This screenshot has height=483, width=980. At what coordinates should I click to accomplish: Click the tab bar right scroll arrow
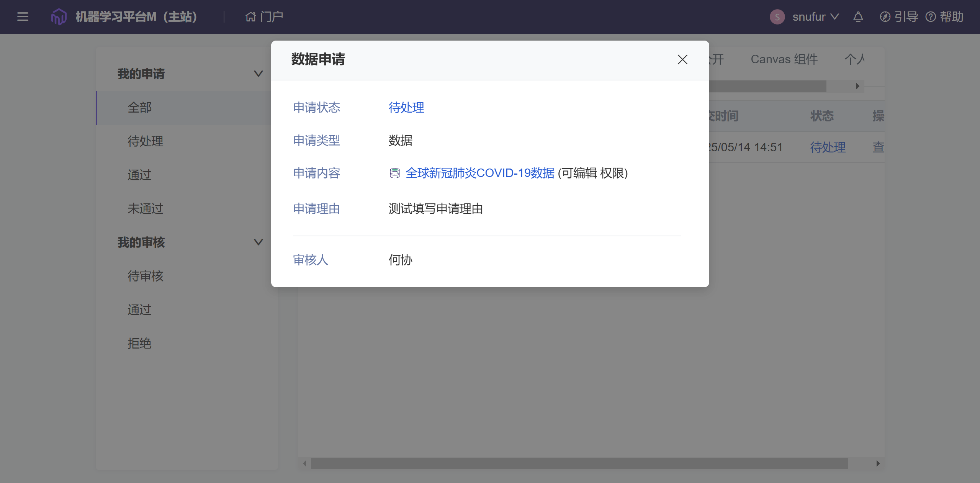[858, 86]
